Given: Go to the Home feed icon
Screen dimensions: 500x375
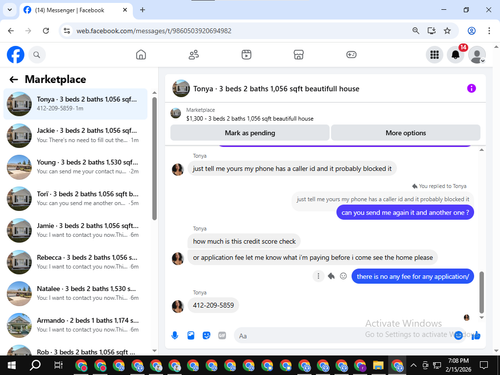Looking at the screenshot, I should [x=141, y=55].
